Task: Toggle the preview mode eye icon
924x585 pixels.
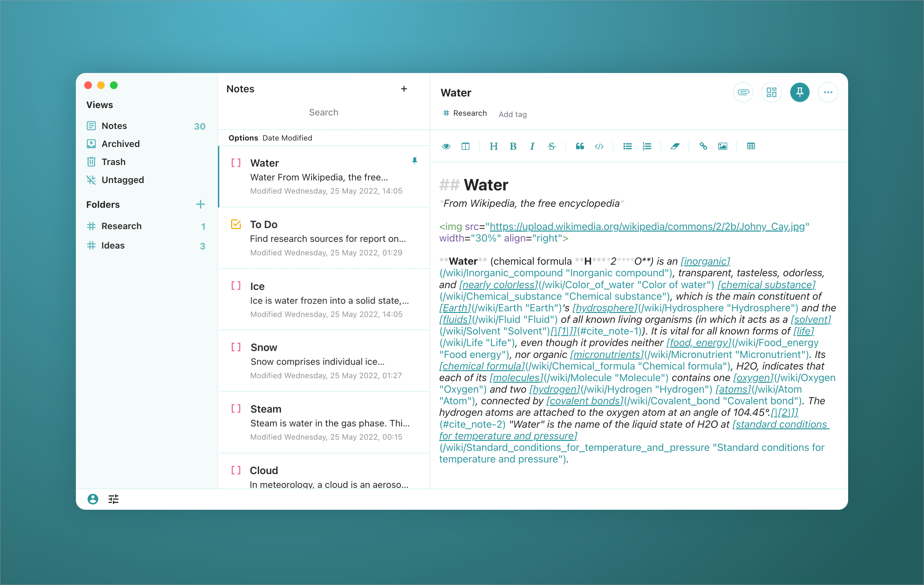Action: pos(445,146)
